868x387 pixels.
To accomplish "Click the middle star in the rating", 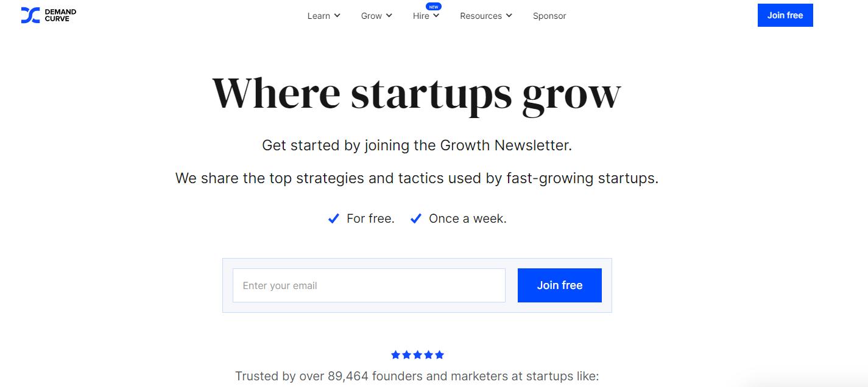I will click(x=417, y=355).
